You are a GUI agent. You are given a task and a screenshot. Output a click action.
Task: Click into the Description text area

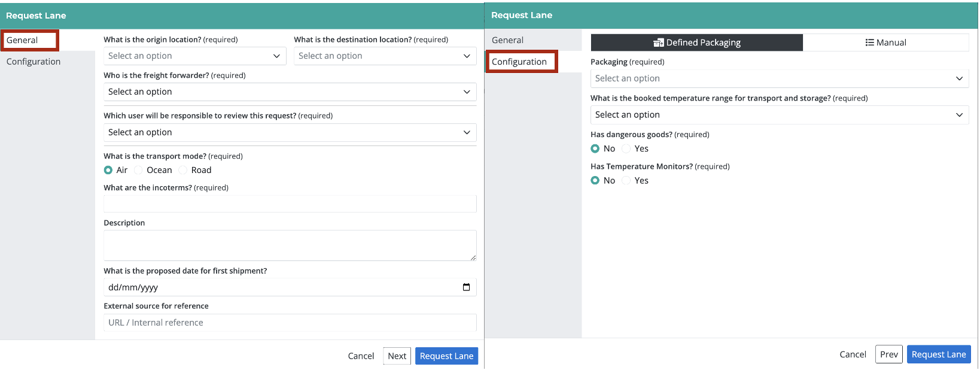(290, 245)
